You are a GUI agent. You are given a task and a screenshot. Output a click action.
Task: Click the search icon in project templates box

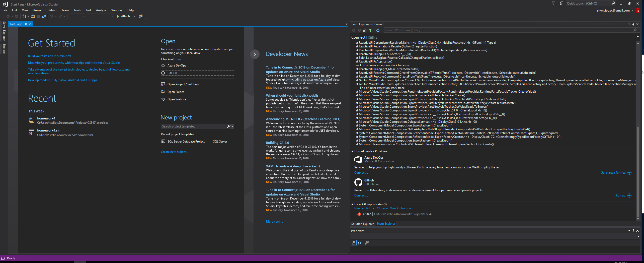229,126
